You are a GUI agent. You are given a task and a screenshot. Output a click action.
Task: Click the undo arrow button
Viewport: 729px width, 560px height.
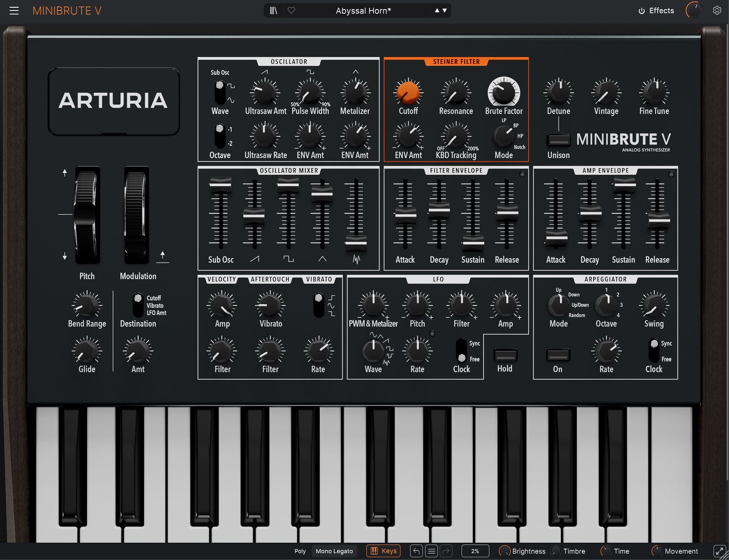tap(416, 551)
